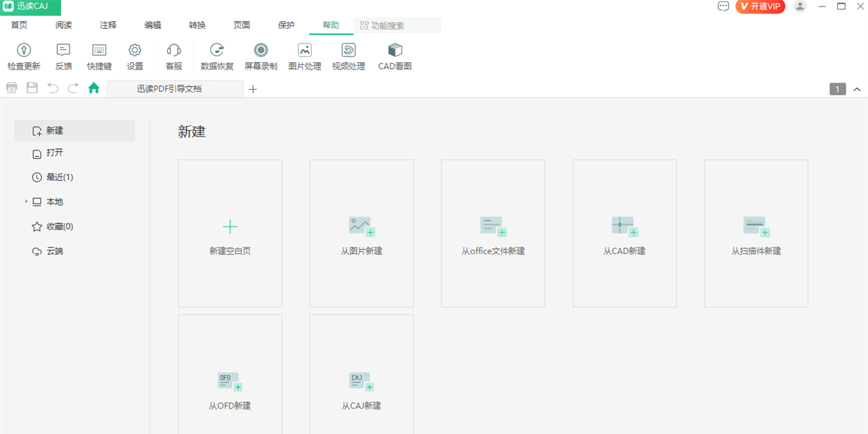
Task: Launch the CAD看图 viewer
Action: (395, 56)
